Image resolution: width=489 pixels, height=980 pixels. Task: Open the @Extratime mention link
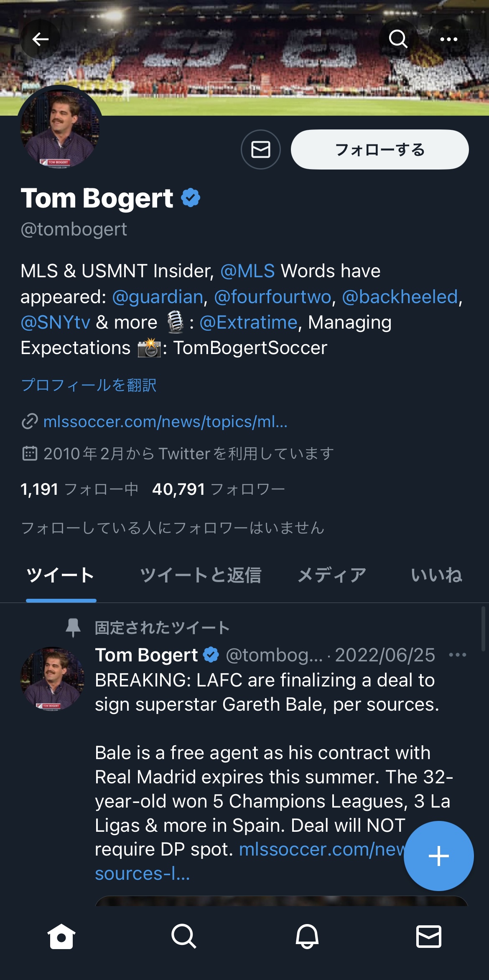[x=248, y=322]
